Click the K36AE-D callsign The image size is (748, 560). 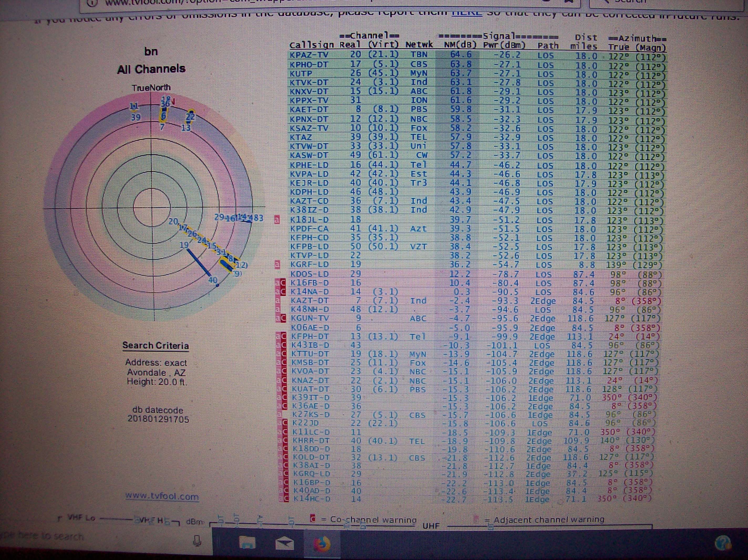point(311,406)
